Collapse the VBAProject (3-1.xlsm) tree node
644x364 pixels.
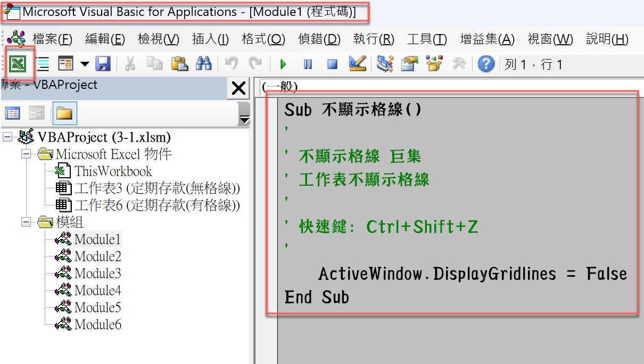[7, 137]
